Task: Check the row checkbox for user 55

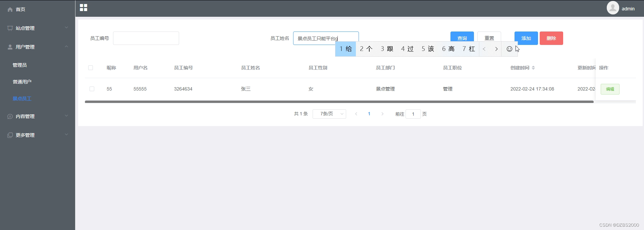Action: pyautogui.click(x=92, y=89)
